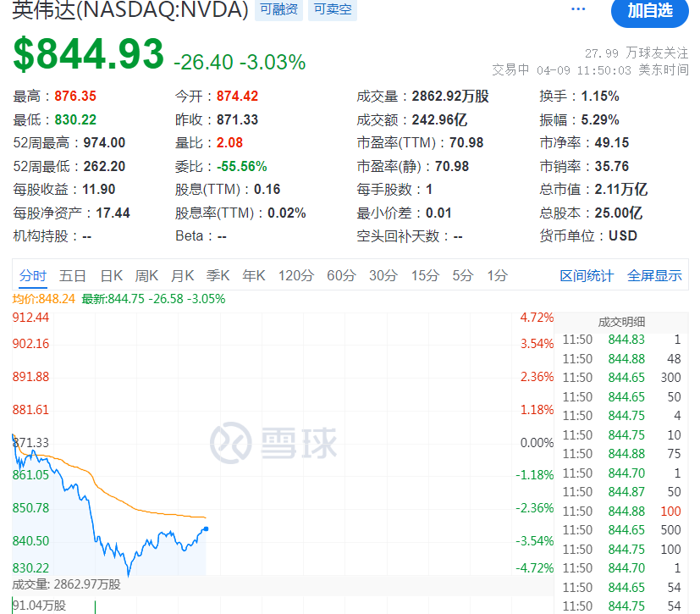This screenshot has width=700, height=614.
Task: Click the 52周最高 value 974.00
Action: 104,143
